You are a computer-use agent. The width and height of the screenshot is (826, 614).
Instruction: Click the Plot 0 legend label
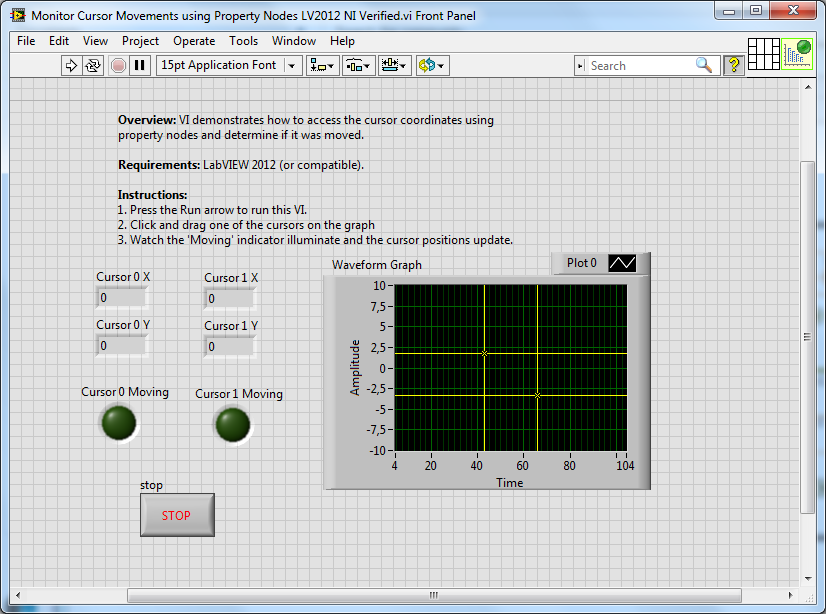(x=582, y=263)
